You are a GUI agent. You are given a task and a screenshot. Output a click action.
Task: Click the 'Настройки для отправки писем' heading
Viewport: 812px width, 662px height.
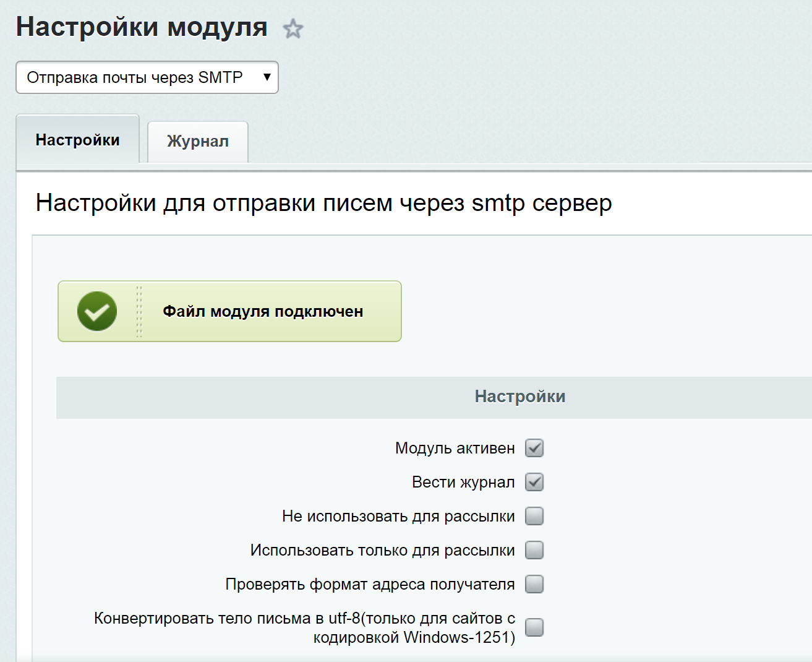click(323, 203)
